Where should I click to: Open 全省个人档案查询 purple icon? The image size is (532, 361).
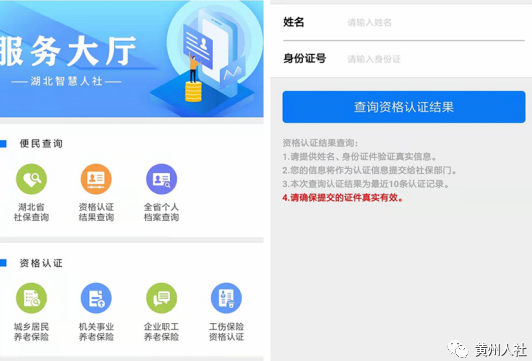coord(162,179)
